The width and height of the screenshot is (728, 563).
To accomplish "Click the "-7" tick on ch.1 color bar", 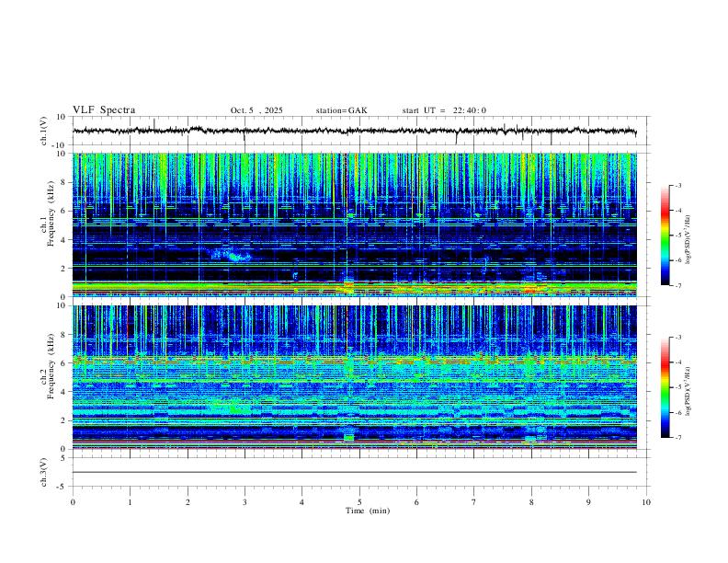I will pyautogui.click(x=678, y=285).
